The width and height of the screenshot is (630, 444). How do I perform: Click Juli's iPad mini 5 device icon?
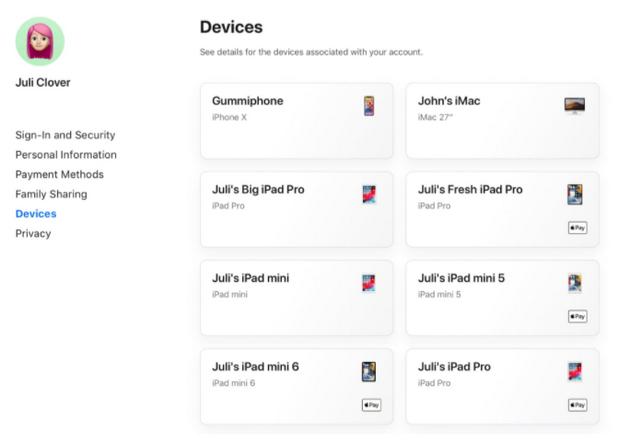click(x=575, y=283)
